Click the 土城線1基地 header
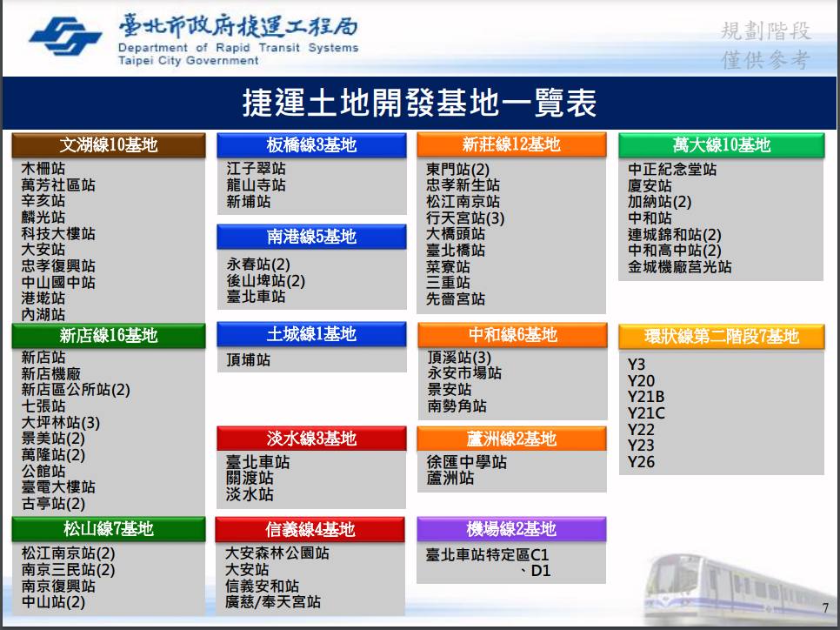 [x=312, y=334]
